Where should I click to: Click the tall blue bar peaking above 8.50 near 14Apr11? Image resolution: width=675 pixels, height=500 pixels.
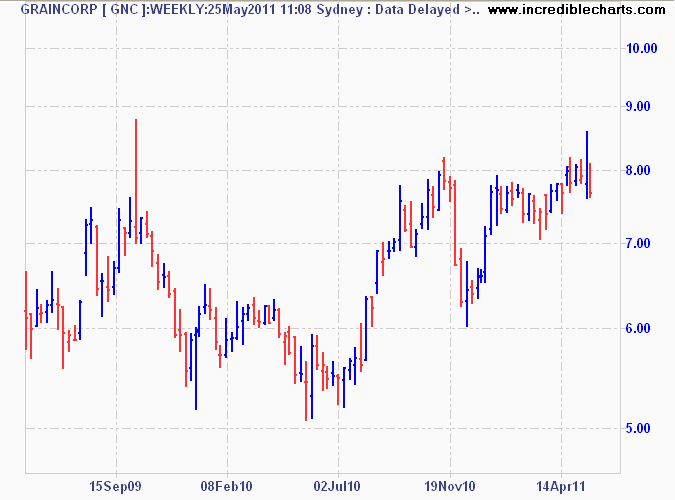(587, 165)
